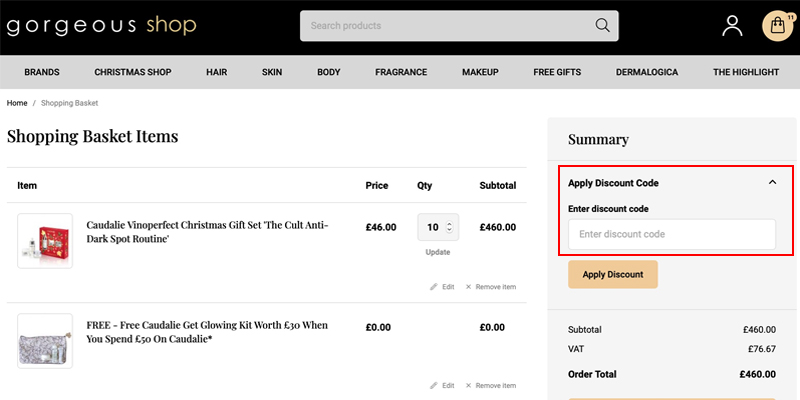This screenshot has height=400, width=800.
Task: Click the Apply Discount button
Action: click(613, 274)
